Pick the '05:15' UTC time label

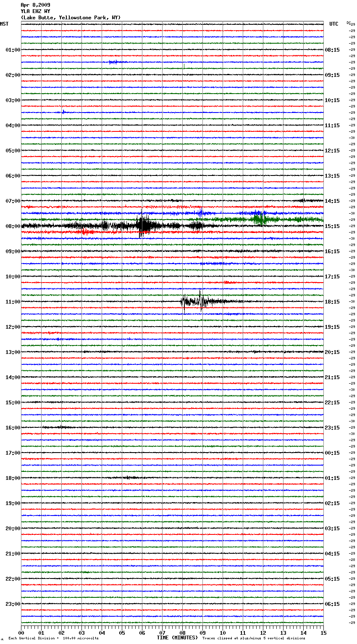[x=332, y=579]
